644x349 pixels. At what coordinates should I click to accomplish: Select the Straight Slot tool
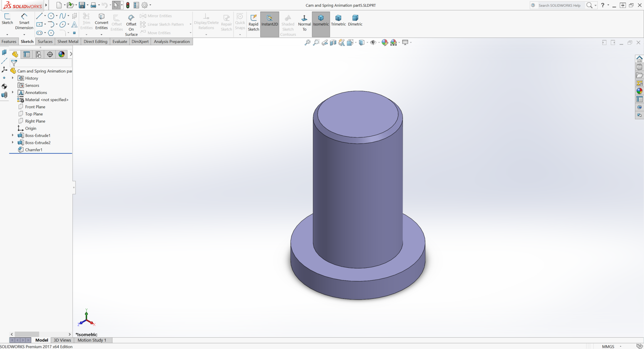(39, 33)
